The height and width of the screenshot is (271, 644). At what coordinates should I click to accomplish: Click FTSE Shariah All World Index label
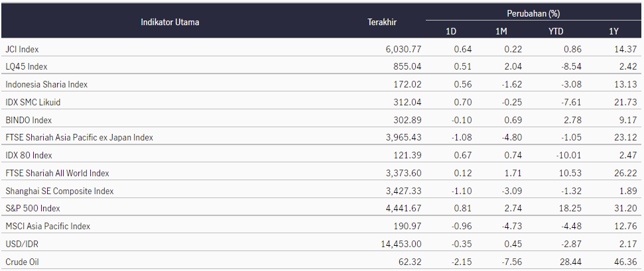coord(57,174)
